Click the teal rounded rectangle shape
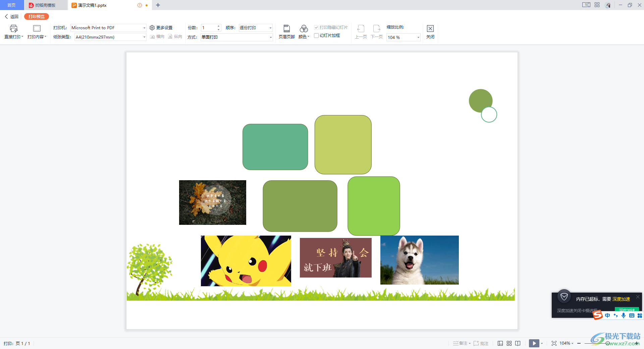This screenshot has width=644, height=349. click(x=275, y=147)
